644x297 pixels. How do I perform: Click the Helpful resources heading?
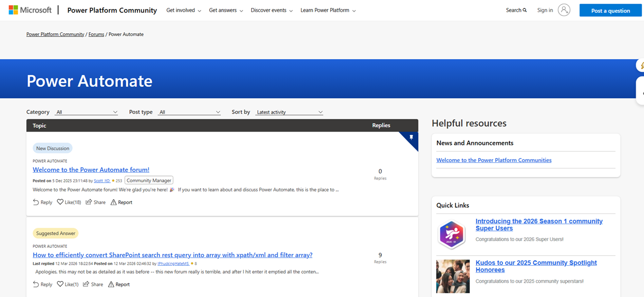[x=469, y=123]
